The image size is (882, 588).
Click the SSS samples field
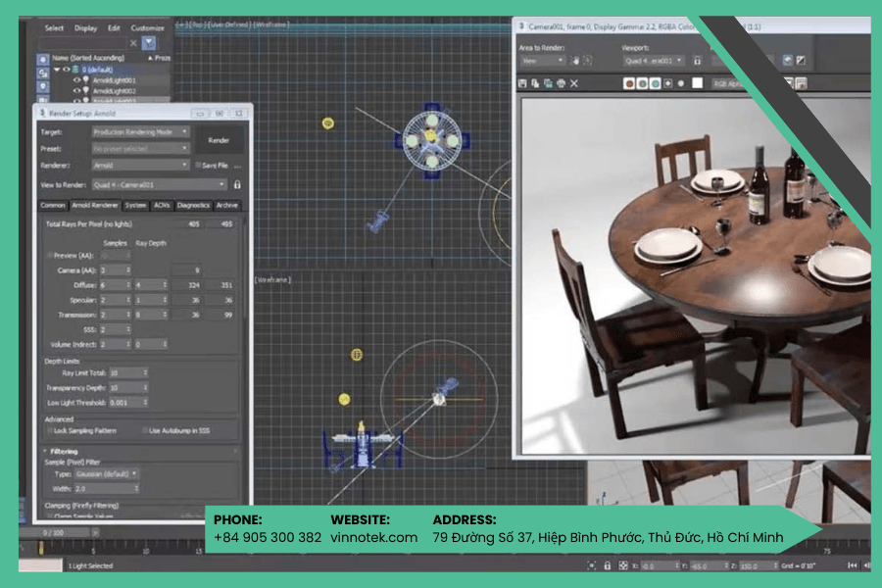coord(116,329)
